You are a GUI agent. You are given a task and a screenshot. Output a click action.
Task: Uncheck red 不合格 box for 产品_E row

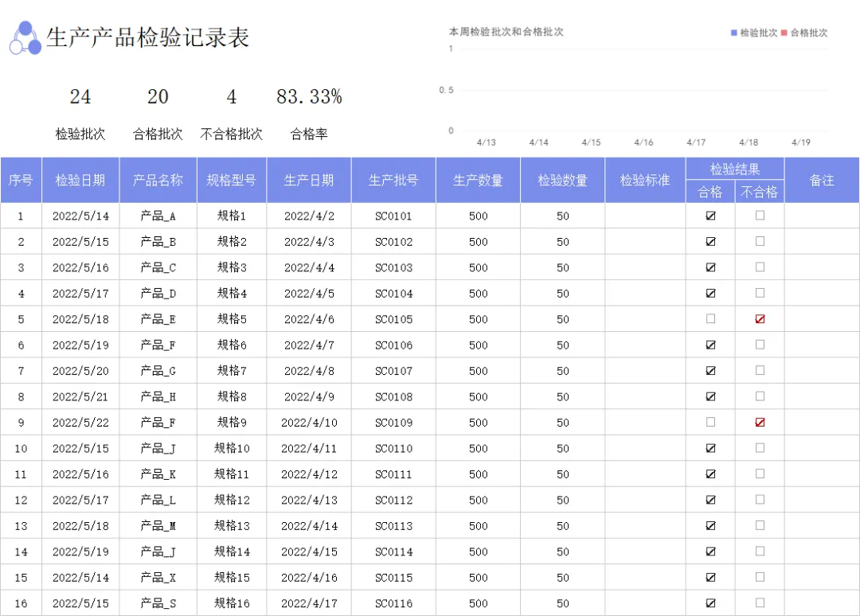pyautogui.click(x=760, y=319)
